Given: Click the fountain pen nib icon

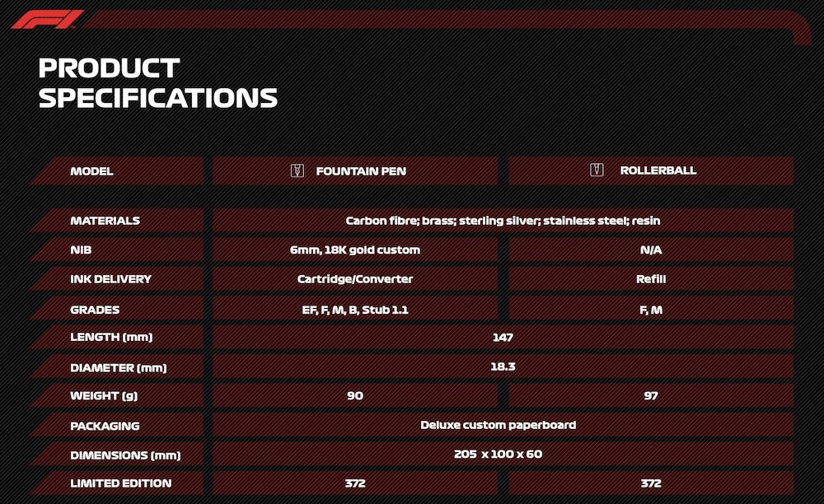Looking at the screenshot, I should [297, 170].
